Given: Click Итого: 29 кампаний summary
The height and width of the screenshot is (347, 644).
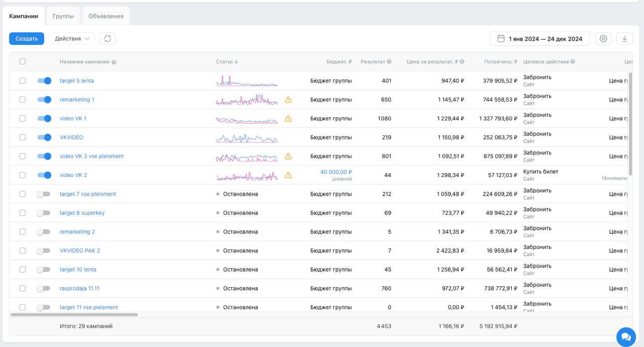Looking at the screenshot, I should click(x=86, y=326).
